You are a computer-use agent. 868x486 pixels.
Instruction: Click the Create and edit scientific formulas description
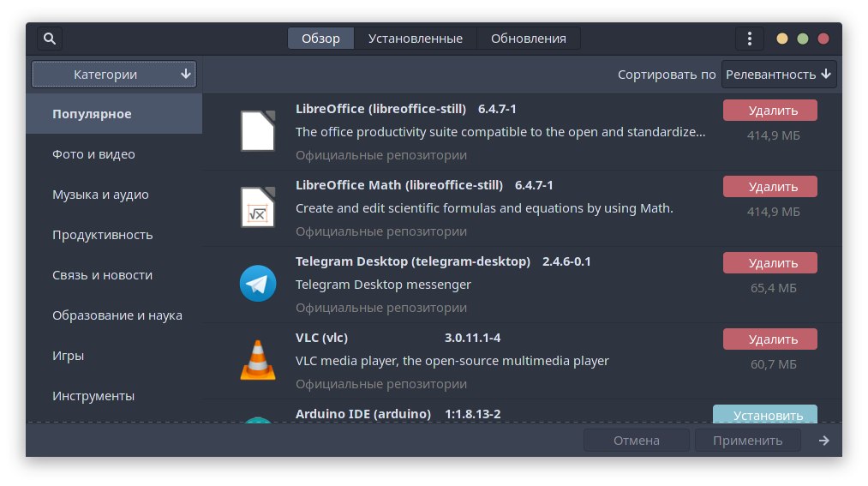coord(484,208)
